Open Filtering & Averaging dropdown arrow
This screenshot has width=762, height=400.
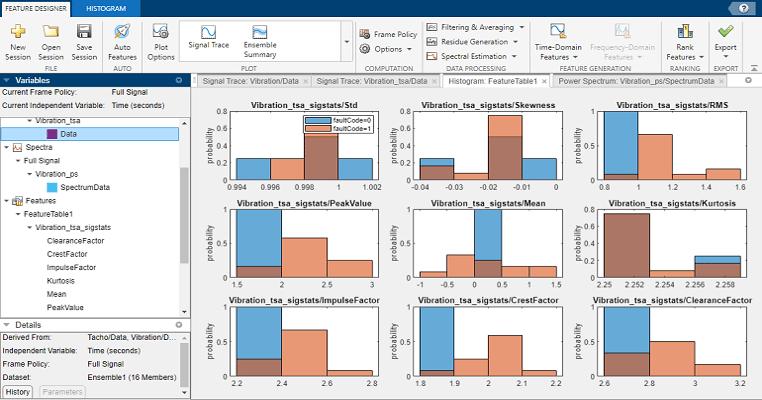[522, 27]
